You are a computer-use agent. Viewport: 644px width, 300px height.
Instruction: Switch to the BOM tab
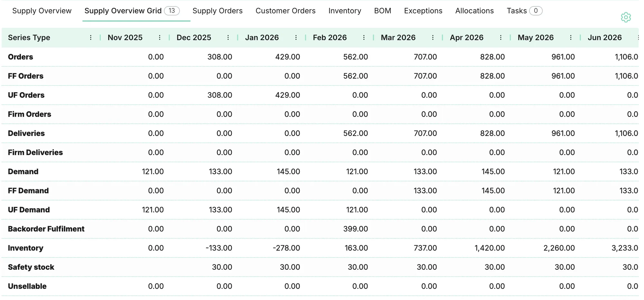pos(383,11)
